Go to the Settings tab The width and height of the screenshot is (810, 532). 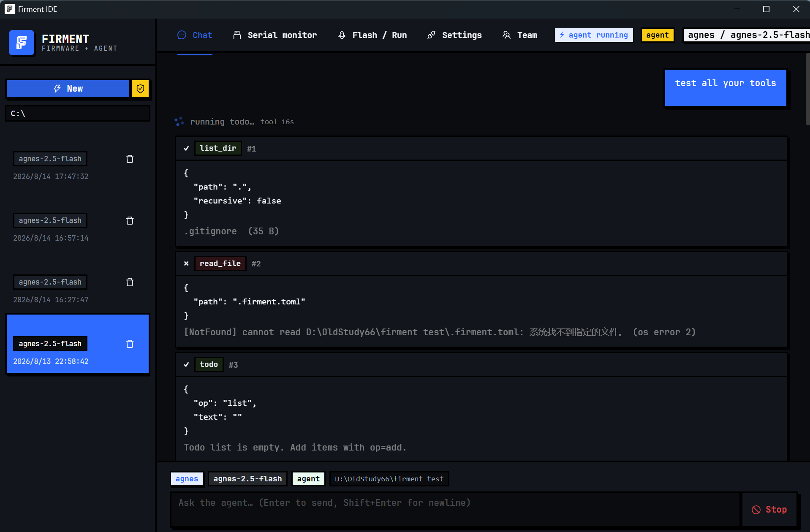click(x=454, y=35)
